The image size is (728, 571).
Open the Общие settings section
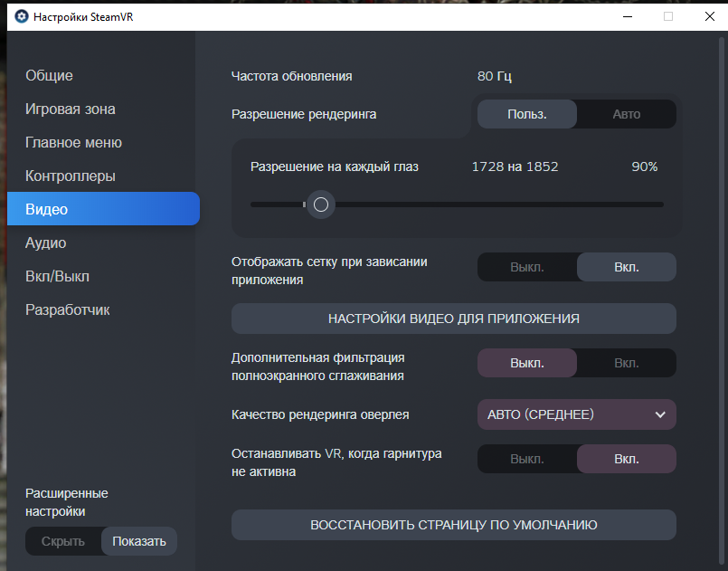pyautogui.click(x=49, y=75)
